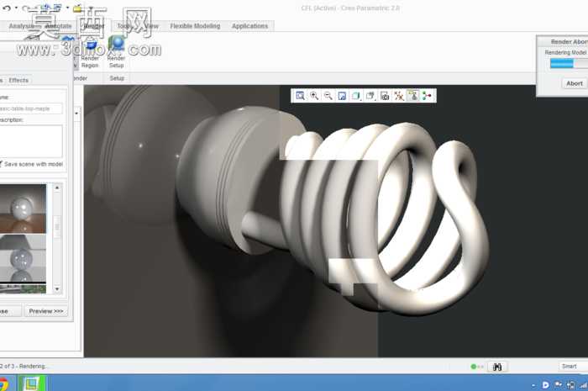Toggle the Datum Display Filters icon
This screenshot has height=391, width=588.
click(x=399, y=96)
